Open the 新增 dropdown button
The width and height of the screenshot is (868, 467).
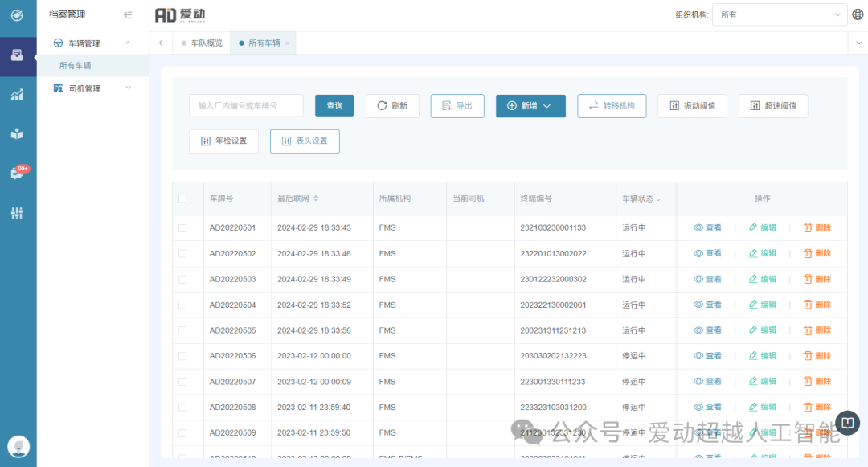click(x=530, y=106)
